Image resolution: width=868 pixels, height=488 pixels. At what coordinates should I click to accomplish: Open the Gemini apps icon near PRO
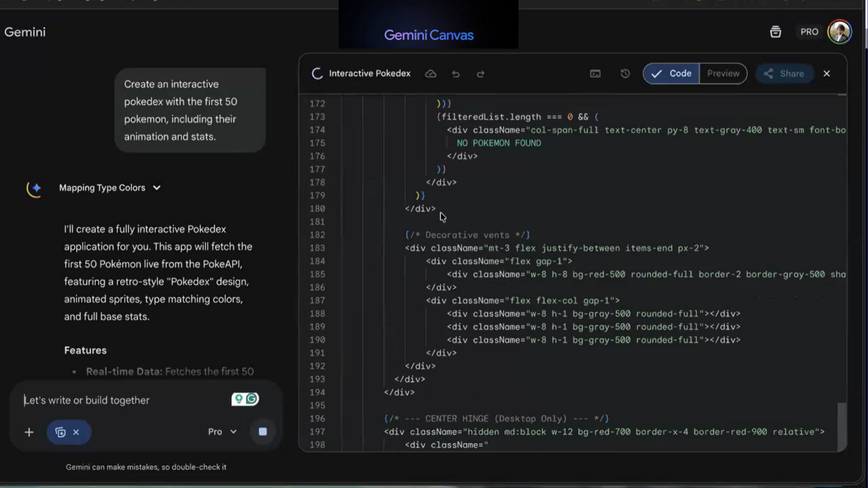776,32
